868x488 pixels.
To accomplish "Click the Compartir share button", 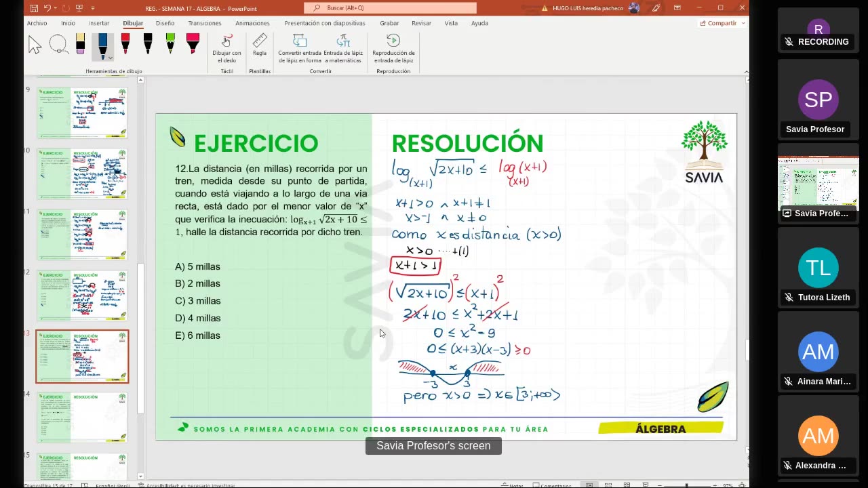I will pyautogui.click(x=717, y=23).
